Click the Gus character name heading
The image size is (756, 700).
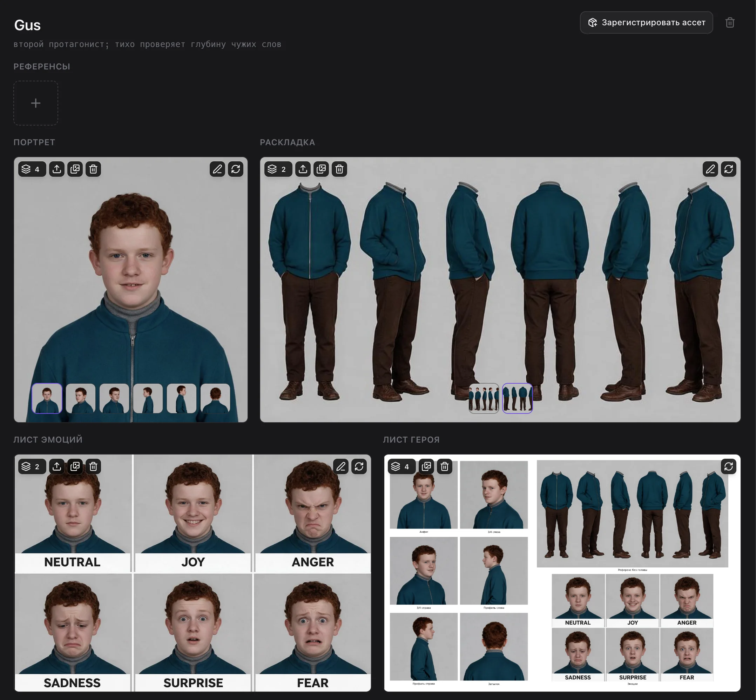[27, 25]
